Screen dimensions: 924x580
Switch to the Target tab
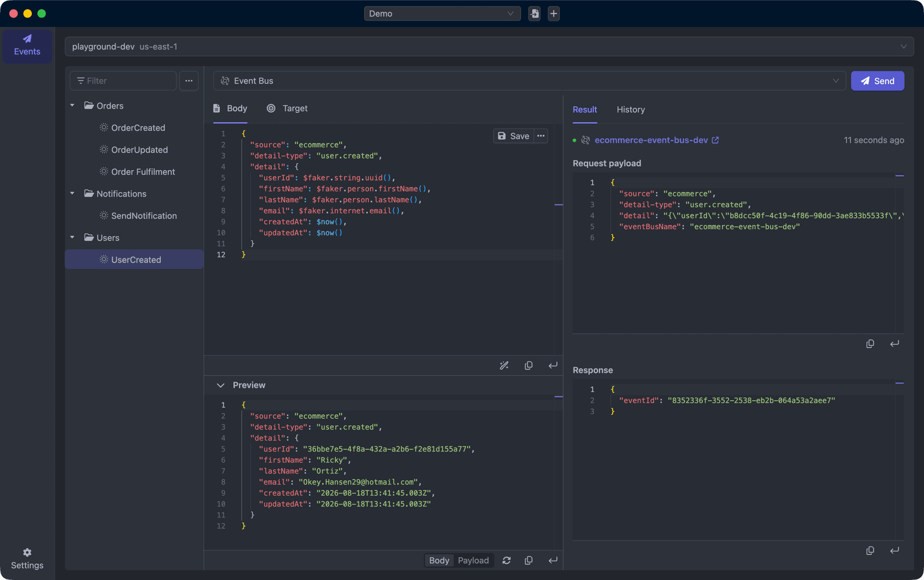tap(287, 108)
